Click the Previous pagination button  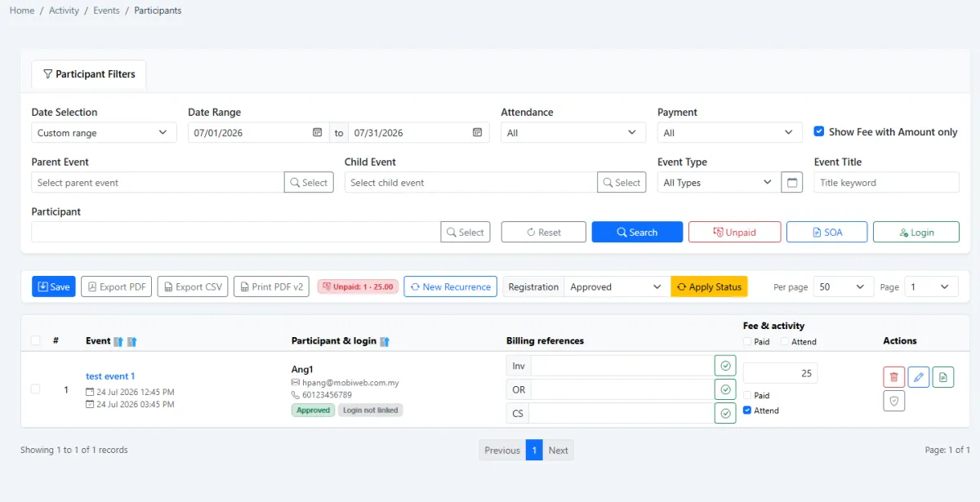[x=502, y=450]
